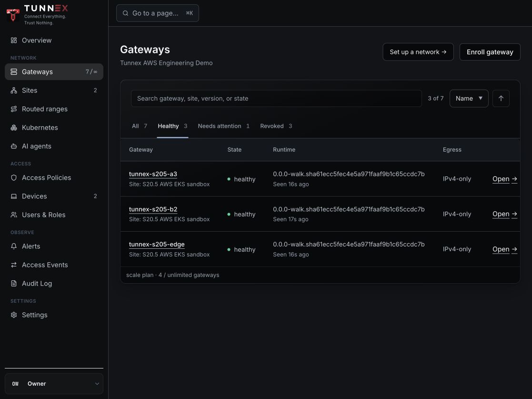Click the Access Policies shield icon
The image size is (532, 399).
pyautogui.click(x=13, y=178)
